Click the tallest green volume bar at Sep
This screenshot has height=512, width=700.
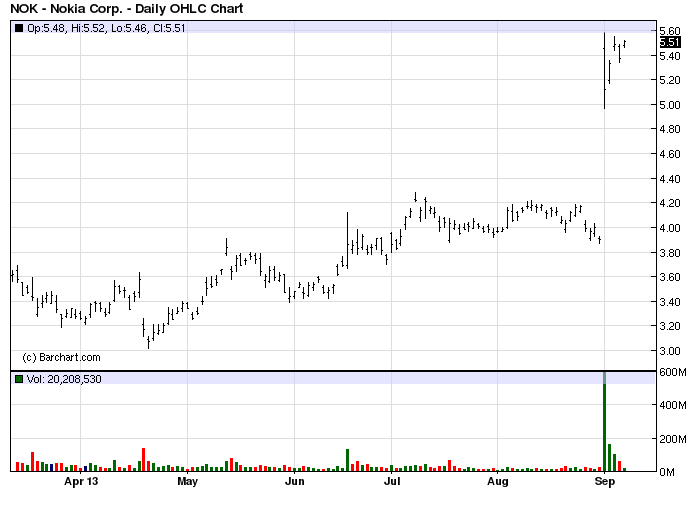[x=604, y=421]
